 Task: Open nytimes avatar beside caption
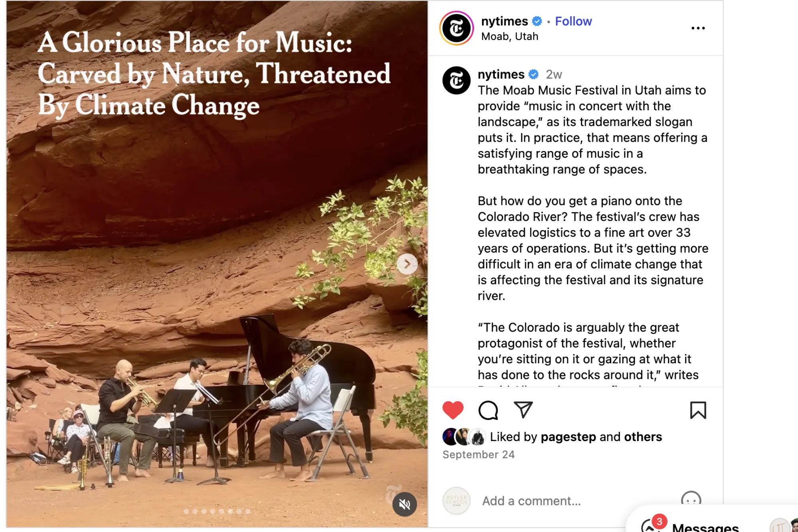(x=456, y=81)
